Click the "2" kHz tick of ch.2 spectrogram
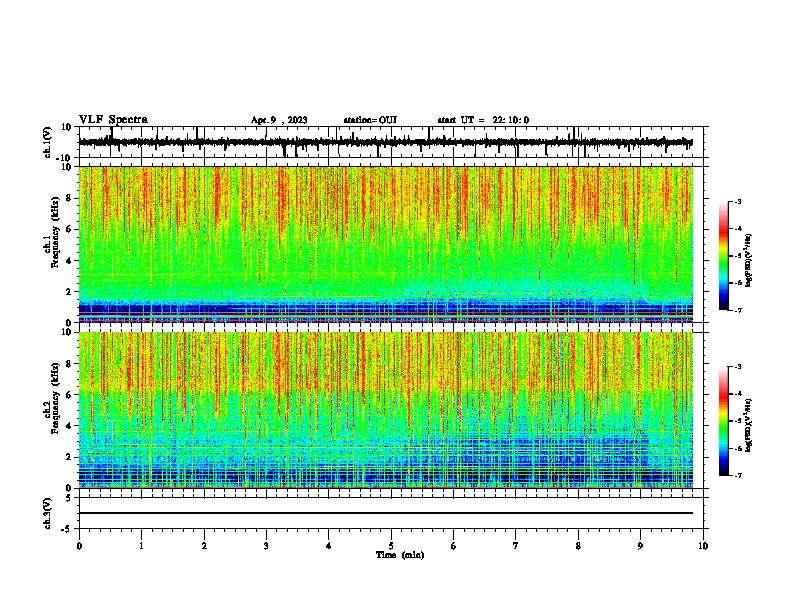792x612 pixels. (x=69, y=457)
